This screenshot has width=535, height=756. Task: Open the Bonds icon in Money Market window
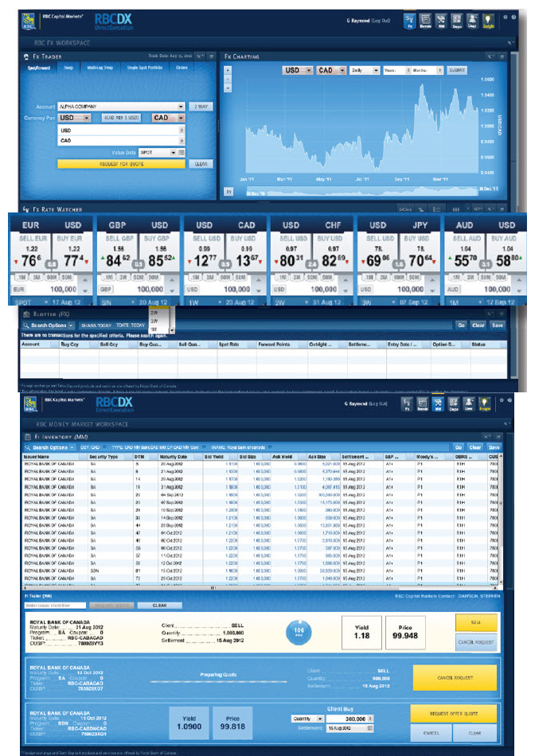point(423,404)
